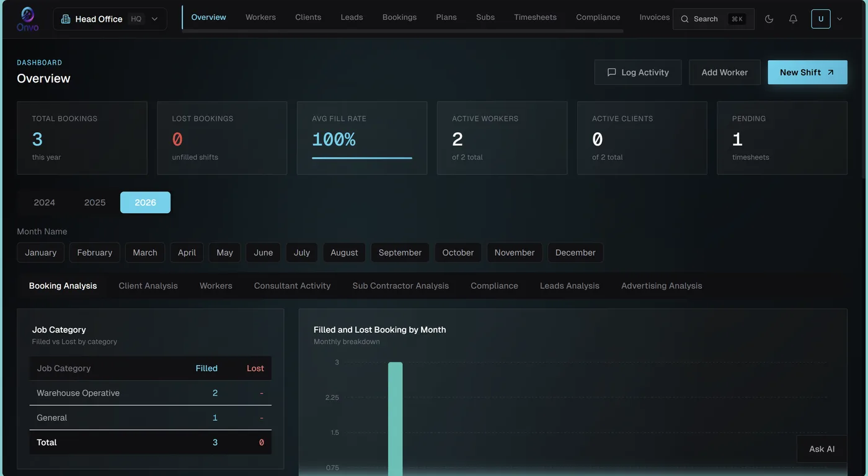Create a New Shift
This screenshot has height=476, width=868.
[807, 73]
